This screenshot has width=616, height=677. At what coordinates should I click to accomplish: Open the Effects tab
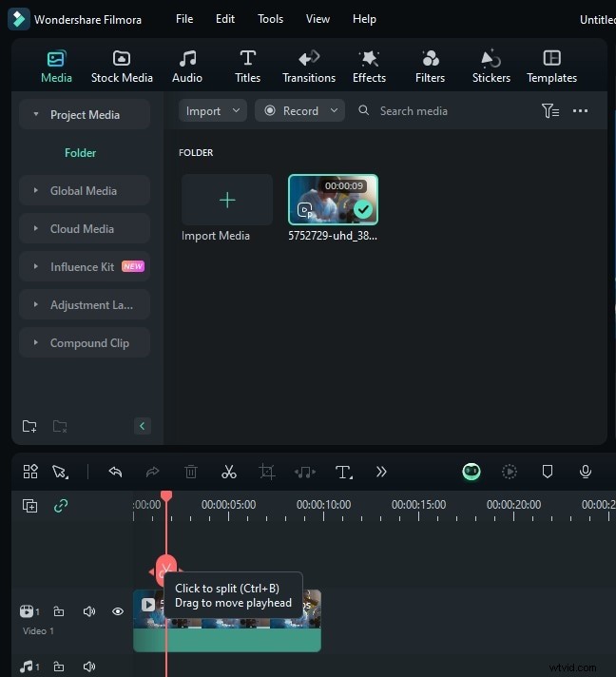click(369, 67)
